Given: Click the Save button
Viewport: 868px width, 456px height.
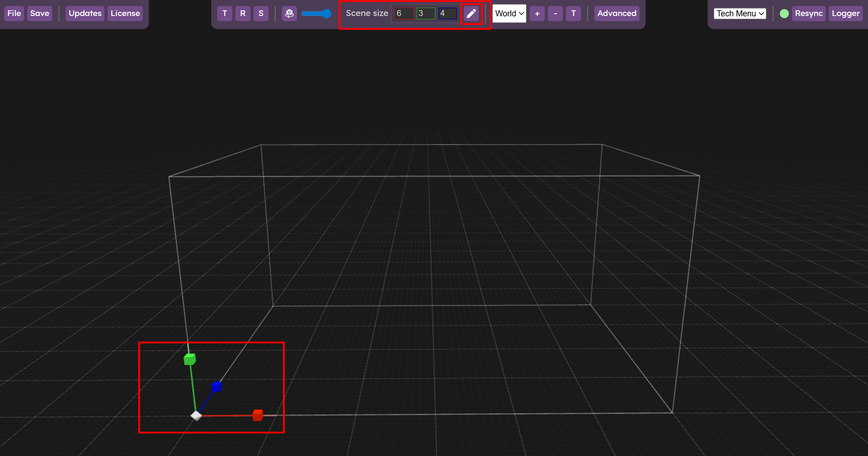Looking at the screenshot, I should [x=40, y=14].
